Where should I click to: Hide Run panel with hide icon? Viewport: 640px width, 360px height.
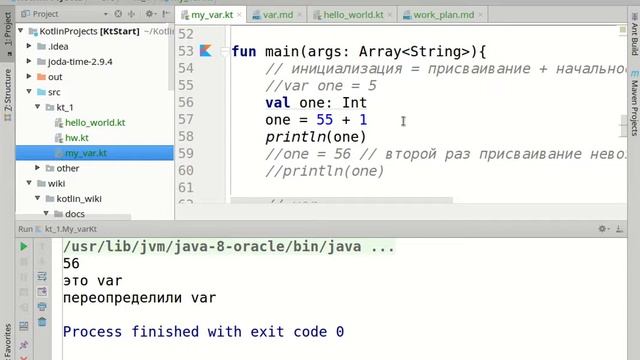point(620,229)
